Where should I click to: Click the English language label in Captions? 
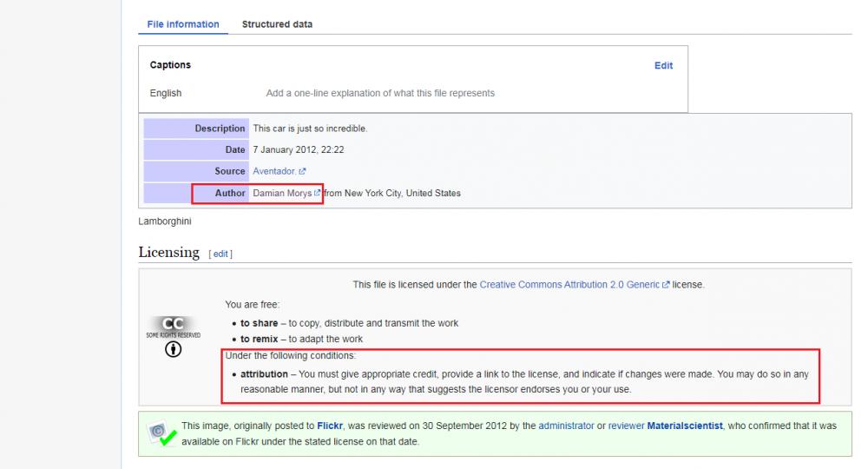(x=166, y=93)
